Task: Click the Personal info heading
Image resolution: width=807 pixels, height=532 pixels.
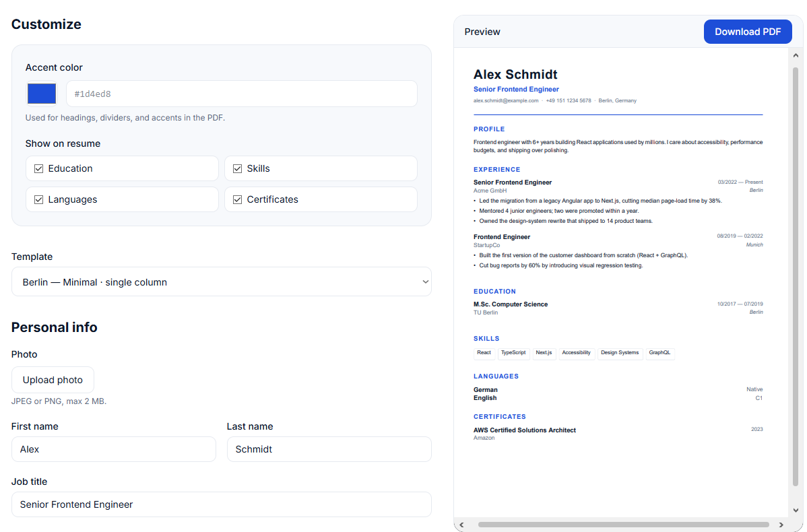Action: coord(54,327)
